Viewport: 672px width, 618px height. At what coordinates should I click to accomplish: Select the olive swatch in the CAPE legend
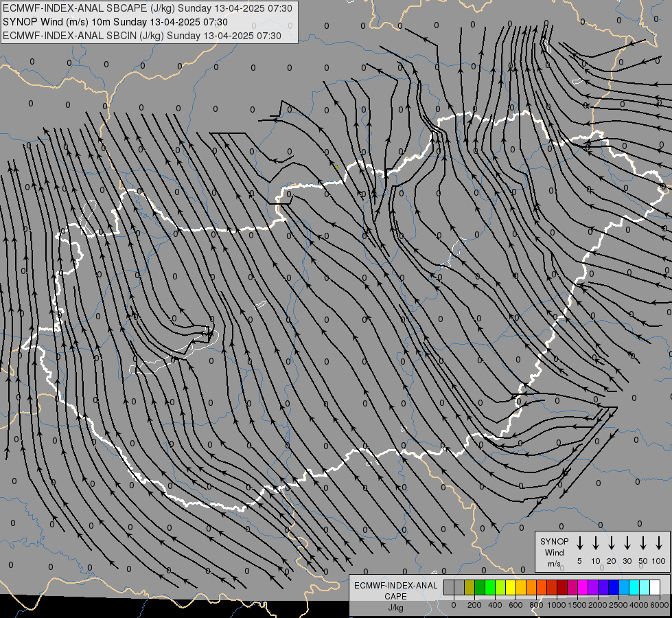point(470,587)
